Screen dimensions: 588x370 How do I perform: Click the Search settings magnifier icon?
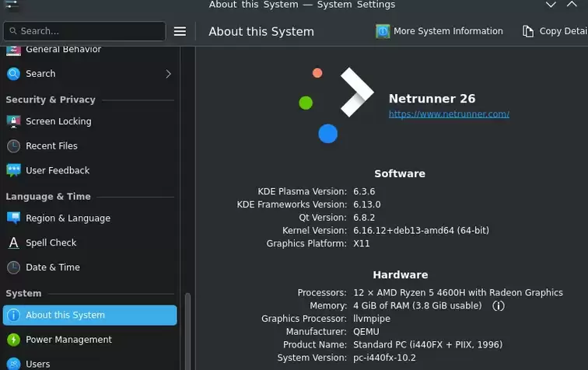pyautogui.click(x=13, y=74)
